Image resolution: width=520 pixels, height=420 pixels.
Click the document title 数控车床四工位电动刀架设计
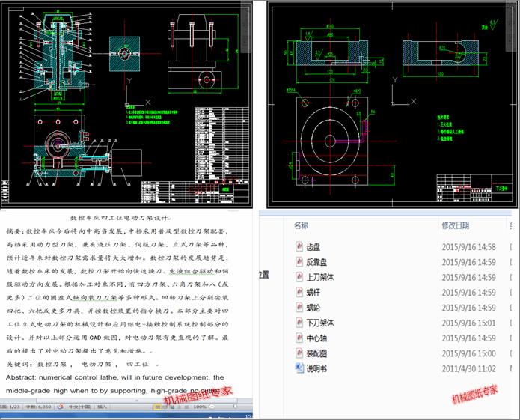point(119,218)
